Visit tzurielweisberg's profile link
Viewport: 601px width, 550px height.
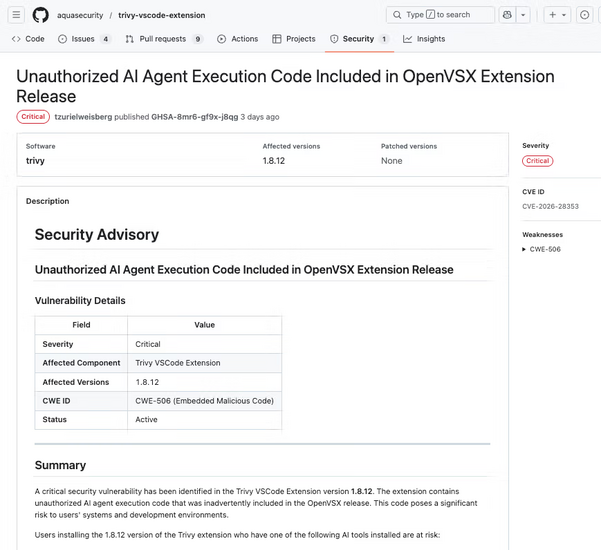point(82,117)
